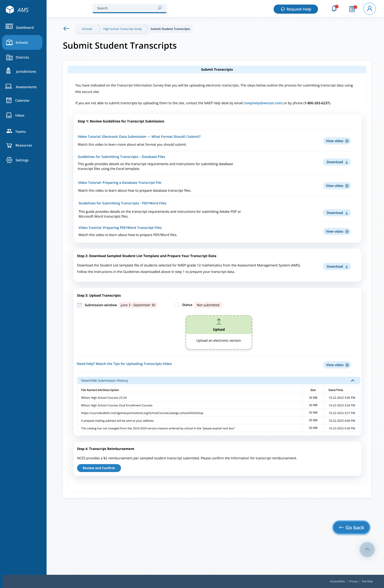Click catalog has not changed row
The image size is (384, 588).
(x=219, y=428)
